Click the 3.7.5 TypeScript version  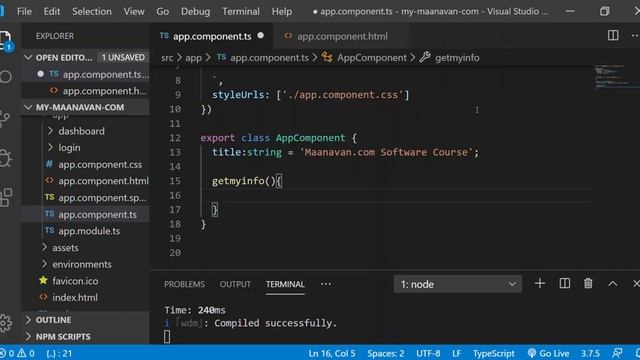coord(590,353)
